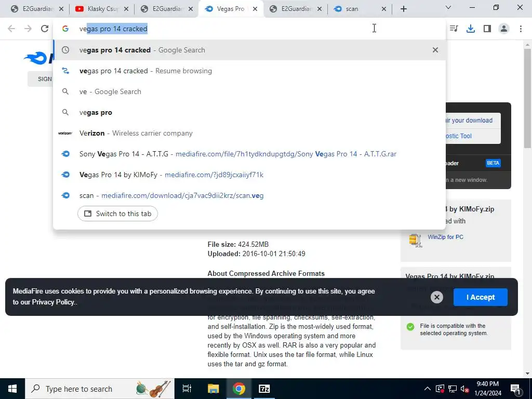The height and width of the screenshot is (399, 532).
Task: Click the 'Vegas Pro 14 by KIMoFy.zip' heading
Action: pos(470,209)
